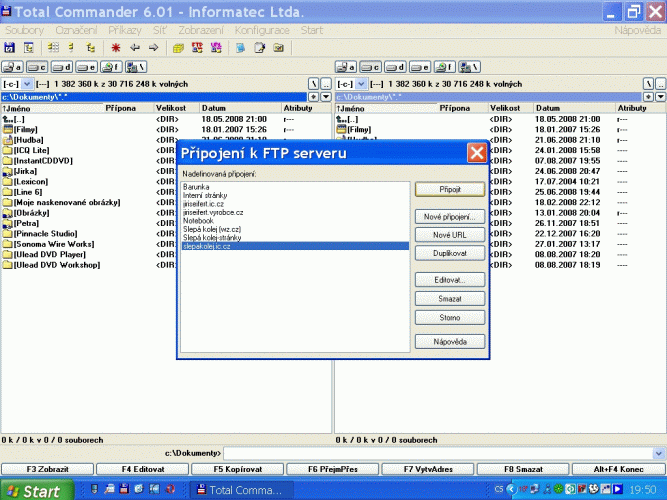Open the Soubory menu

[25, 31]
